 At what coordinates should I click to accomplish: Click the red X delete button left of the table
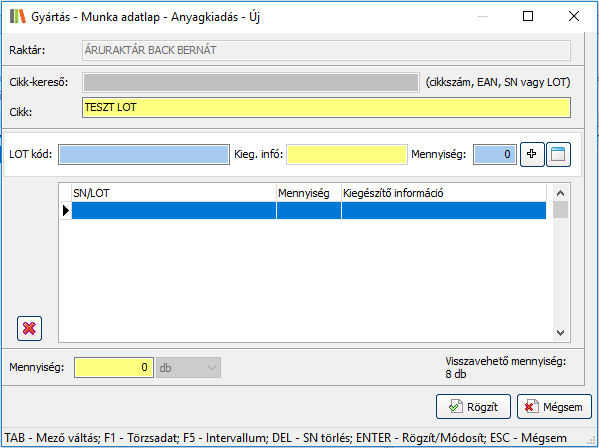[29, 328]
